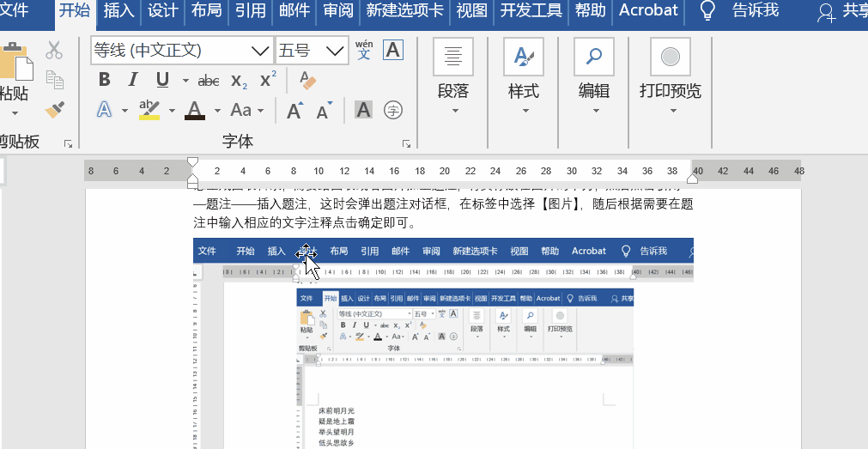
Task: Toggle underline formatting
Action: coord(162,80)
